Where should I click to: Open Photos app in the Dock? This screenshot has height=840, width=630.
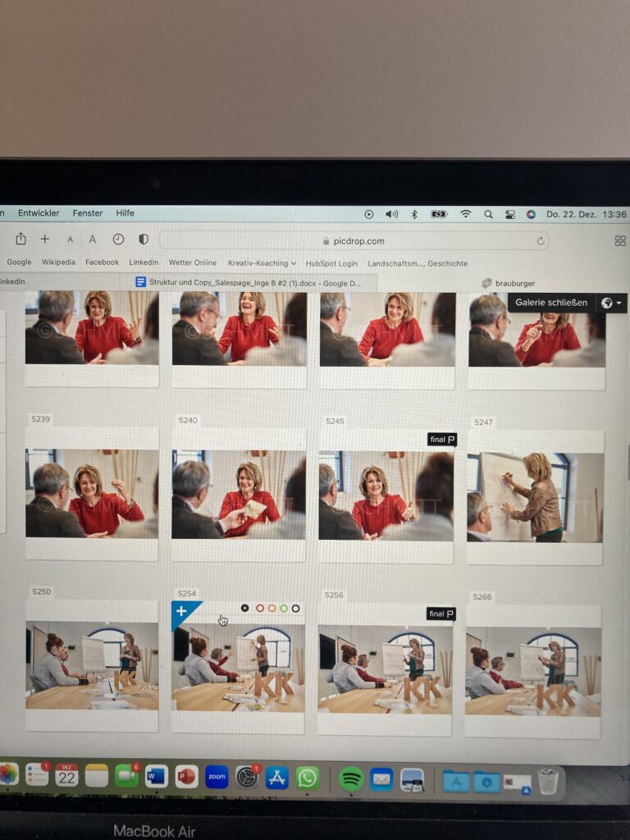coord(7,774)
